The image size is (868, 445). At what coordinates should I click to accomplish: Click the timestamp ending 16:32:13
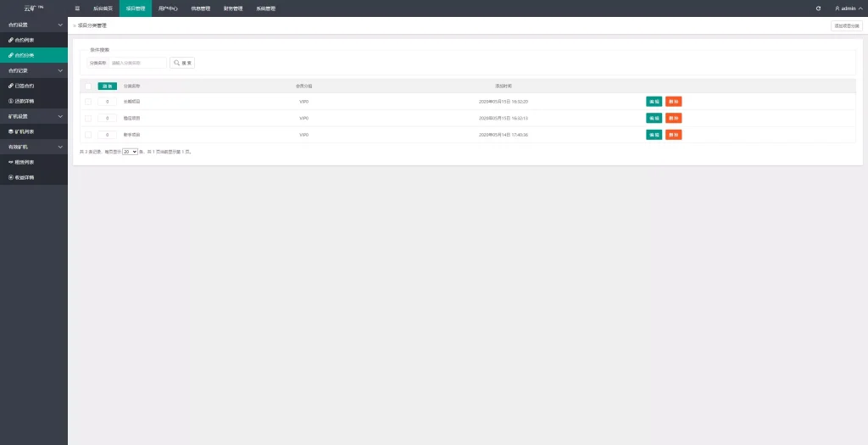[x=504, y=119]
